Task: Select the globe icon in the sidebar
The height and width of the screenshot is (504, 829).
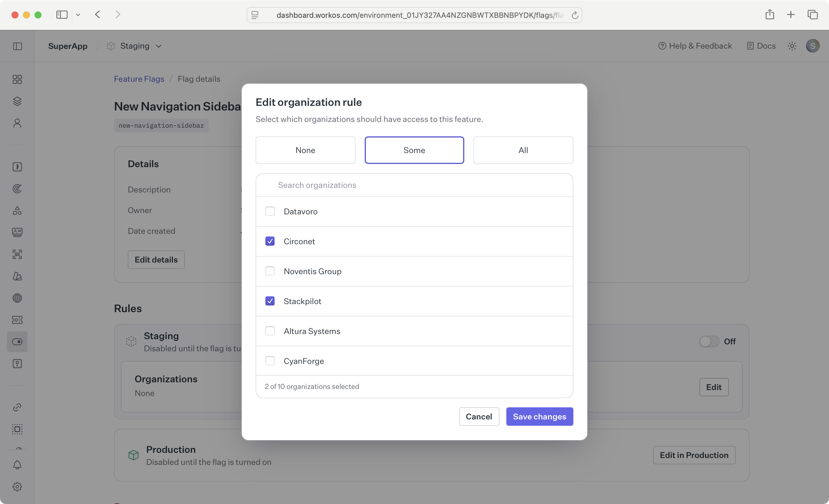Action: [17, 298]
